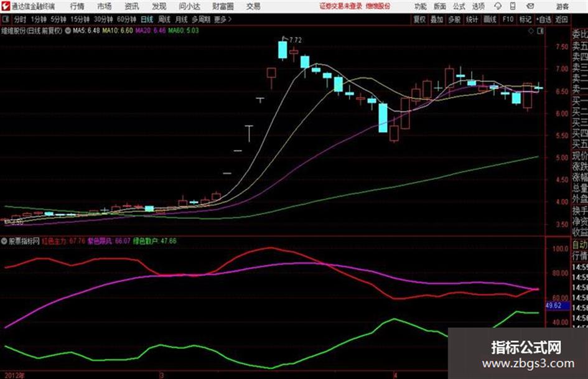Click the 画线 drawing toolbar button
Screen dimensions: 588x379
[x=490, y=19]
